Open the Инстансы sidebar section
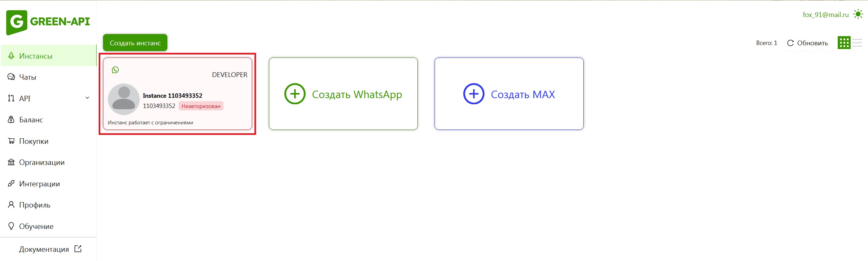868x261 pixels. 36,56
